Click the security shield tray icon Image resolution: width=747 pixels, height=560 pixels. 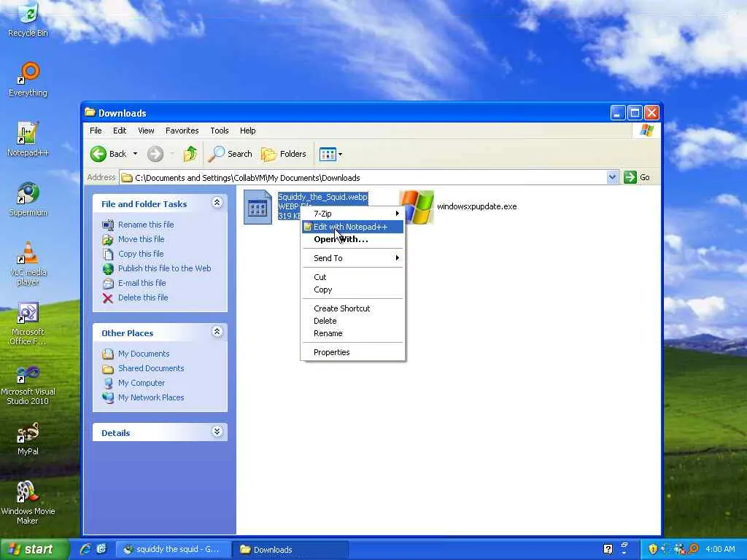tap(653, 549)
